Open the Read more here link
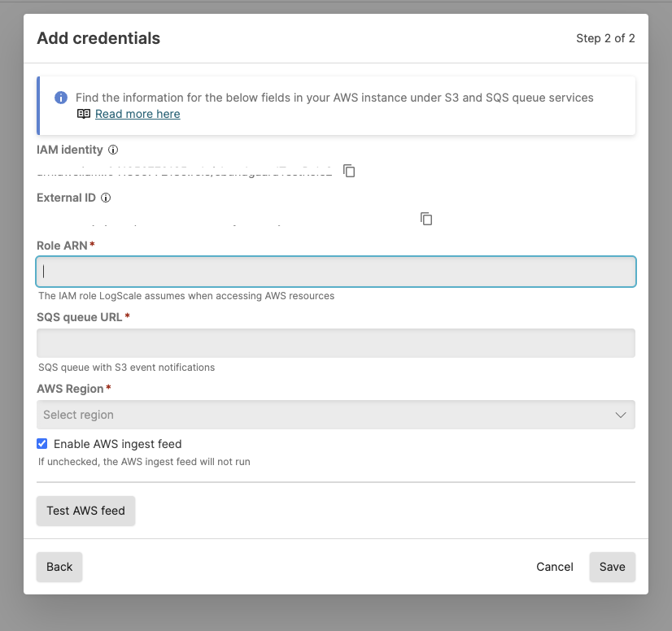 point(137,114)
